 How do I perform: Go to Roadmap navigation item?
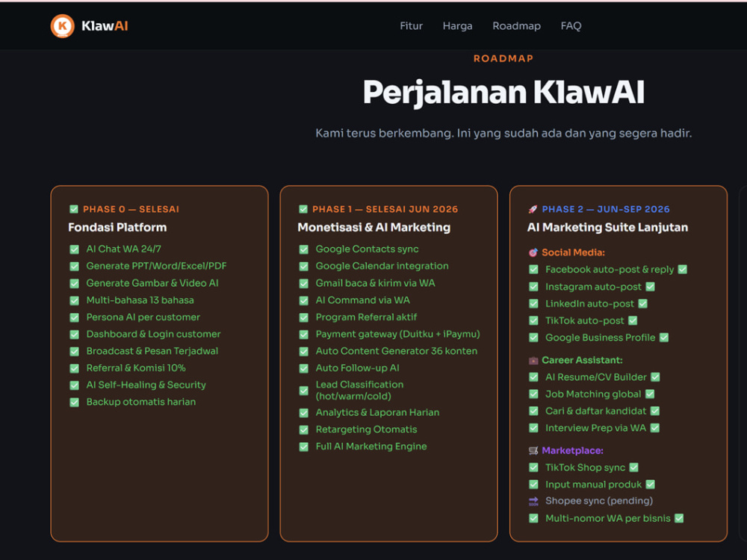pyautogui.click(x=516, y=25)
